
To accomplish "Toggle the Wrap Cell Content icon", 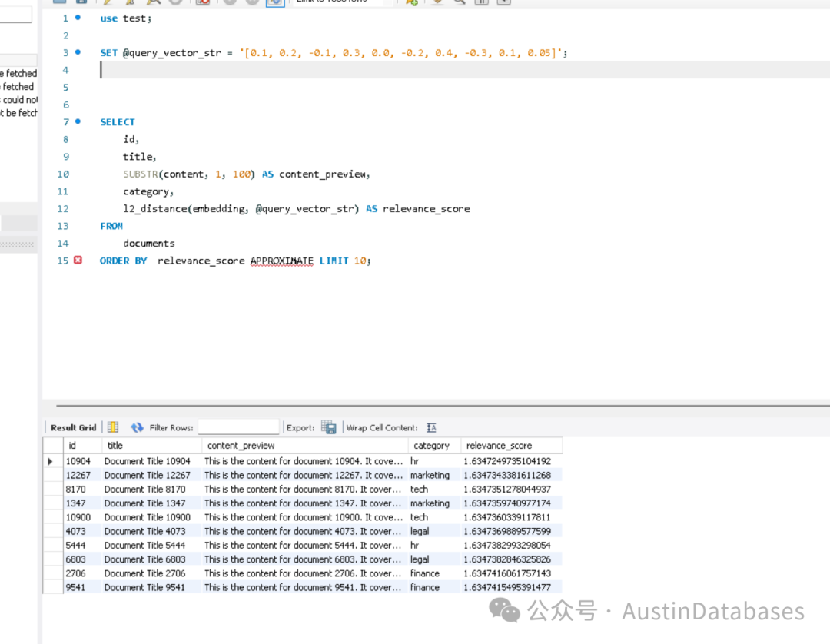I will [x=431, y=427].
